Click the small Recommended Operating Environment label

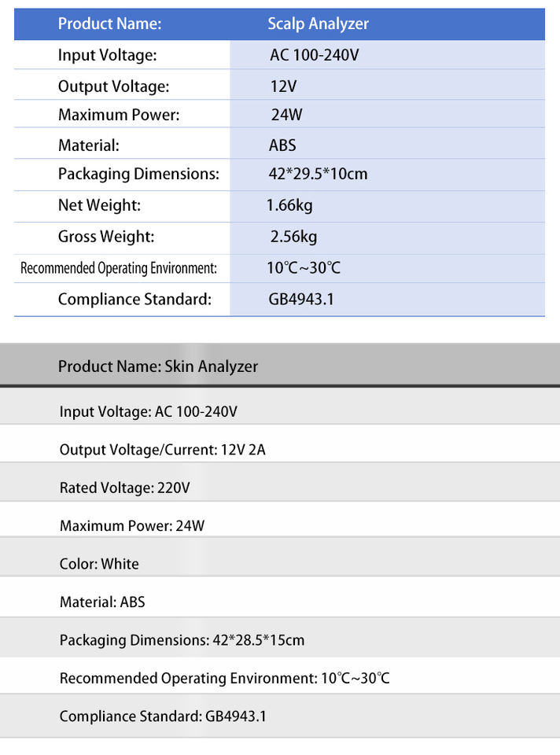(119, 268)
